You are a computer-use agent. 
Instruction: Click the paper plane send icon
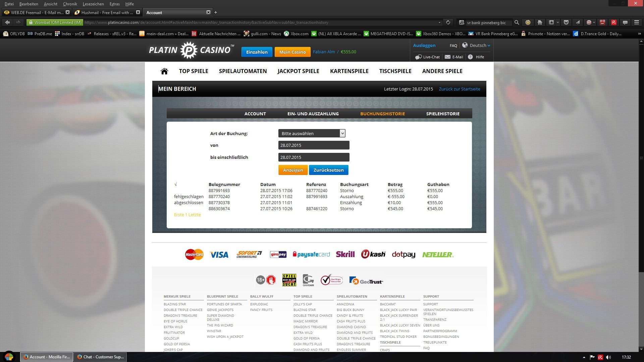[x=578, y=22]
